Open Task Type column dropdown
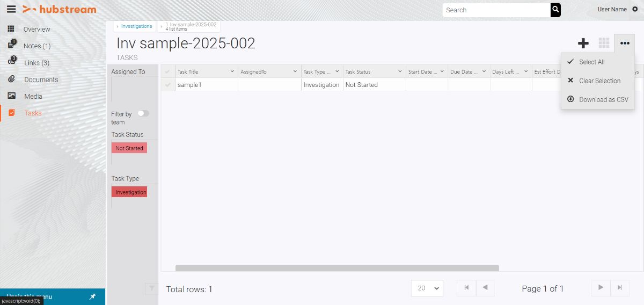644x305 pixels. pyautogui.click(x=338, y=71)
